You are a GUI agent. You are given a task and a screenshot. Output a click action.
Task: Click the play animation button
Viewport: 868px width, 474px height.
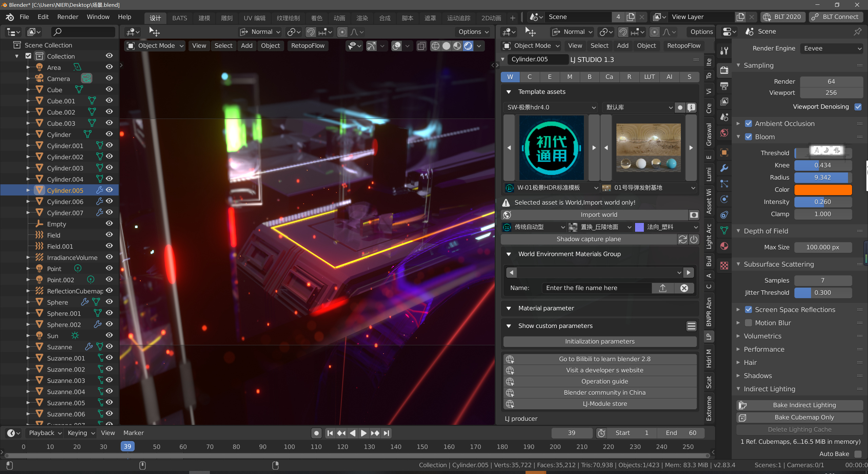pyautogui.click(x=363, y=433)
